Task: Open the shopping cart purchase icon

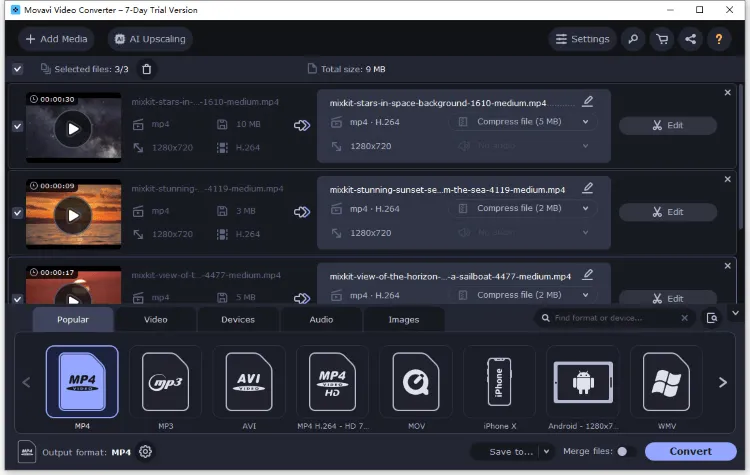Action: click(662, 39)
